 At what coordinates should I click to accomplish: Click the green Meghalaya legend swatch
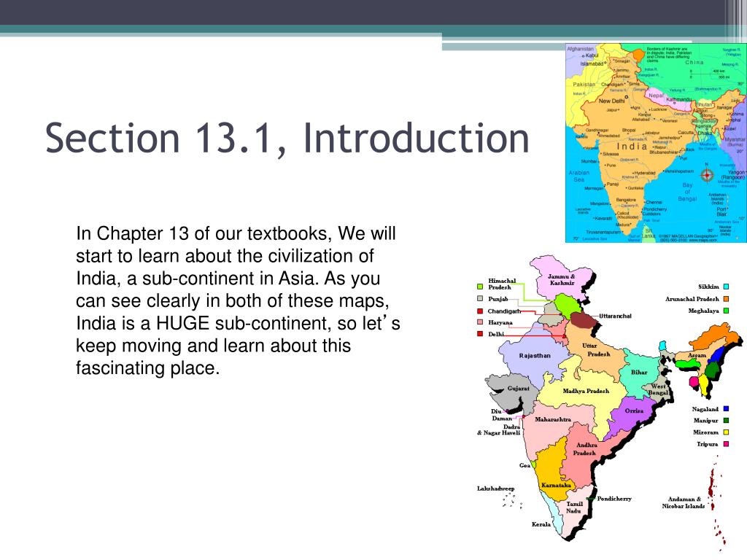tap(726, 311)
